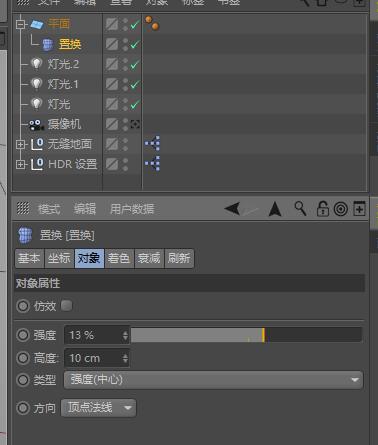
Task: Select the 灯光.1 object in list
Action: [x=63, y=84]
